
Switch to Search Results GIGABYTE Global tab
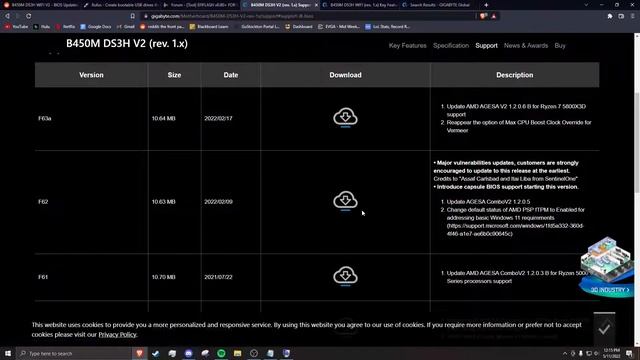point(439,5)
